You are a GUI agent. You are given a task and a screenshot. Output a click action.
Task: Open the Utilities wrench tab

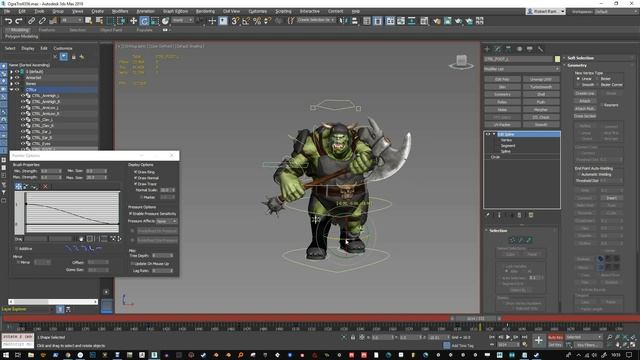540,49
